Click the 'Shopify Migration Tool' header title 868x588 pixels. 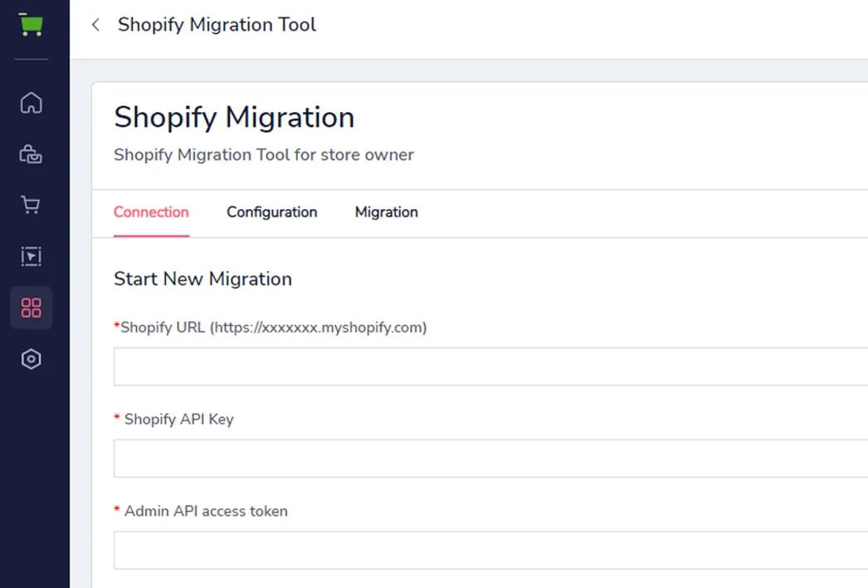tap(217, 25)
